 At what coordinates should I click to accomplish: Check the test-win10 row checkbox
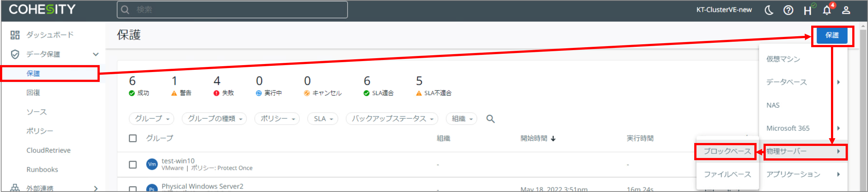click(133, 165)
